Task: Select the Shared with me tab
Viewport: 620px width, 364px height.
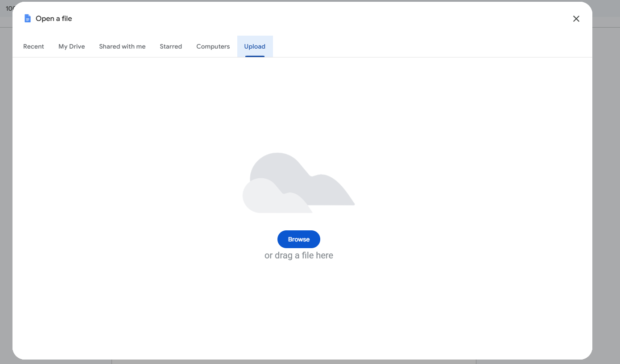Action: point(122,46)
